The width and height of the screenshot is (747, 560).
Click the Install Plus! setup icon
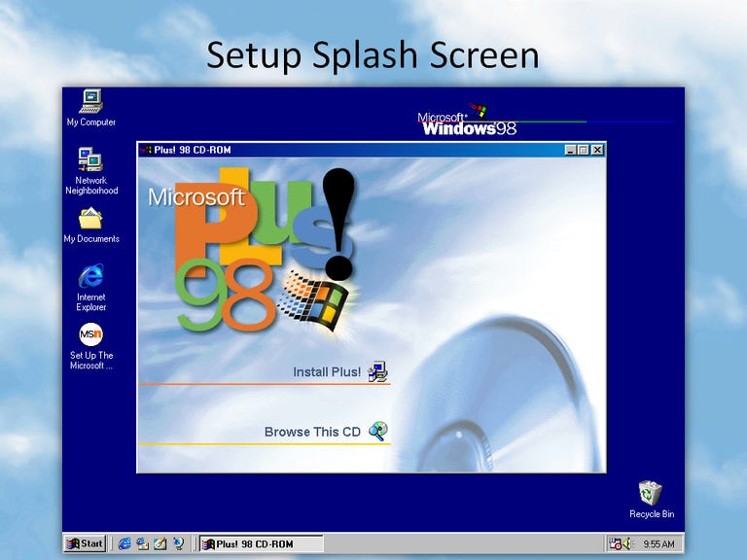pos(377,372)
